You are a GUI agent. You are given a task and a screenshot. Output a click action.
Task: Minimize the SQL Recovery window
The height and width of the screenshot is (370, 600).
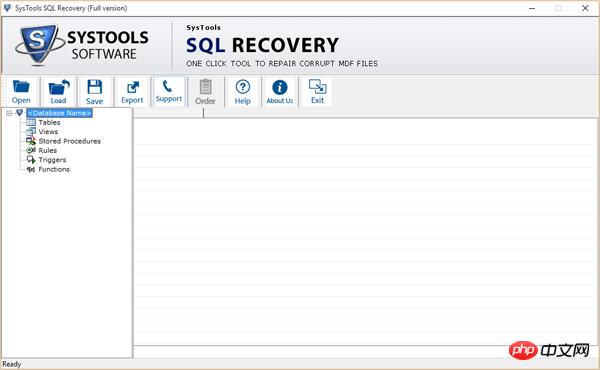click(532, 8)
